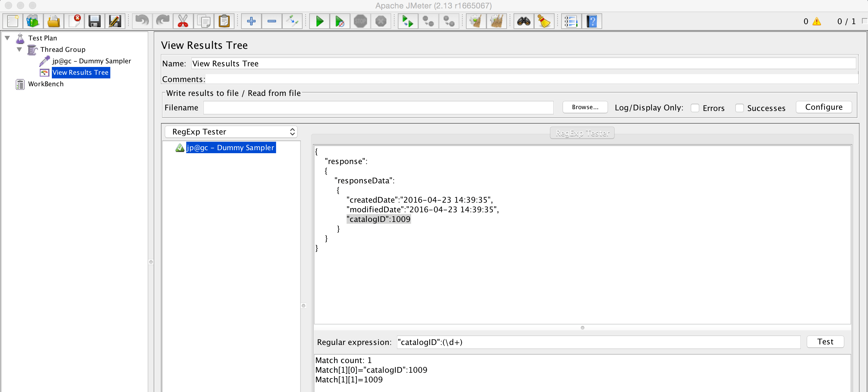Click Browse to choose a results file

(585, 107)
